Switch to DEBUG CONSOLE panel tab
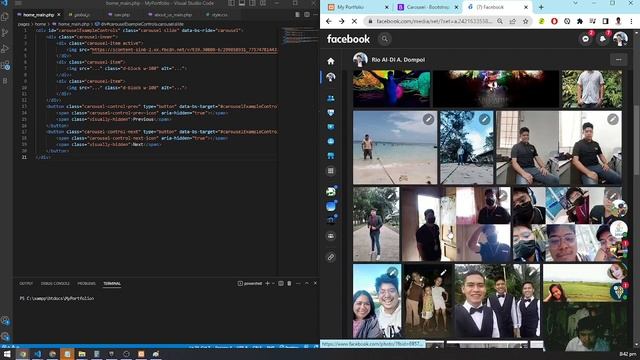640x360 pixels. tap(55, 283)
